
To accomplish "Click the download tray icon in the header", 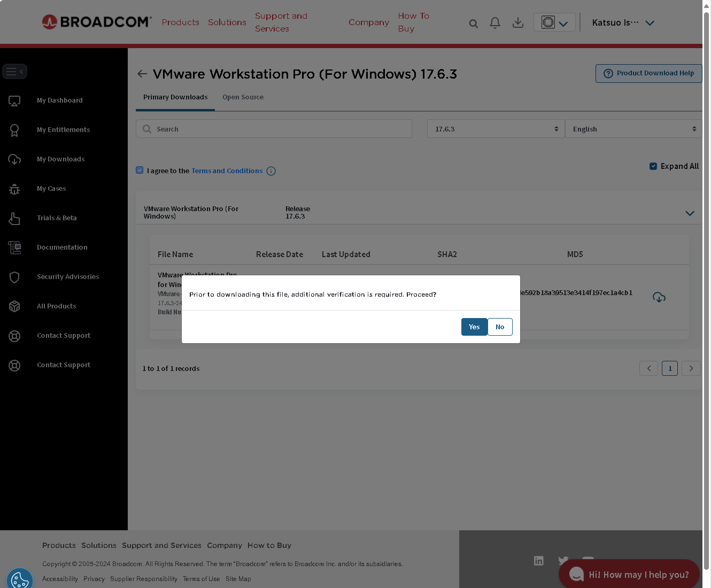I will click(x=518, y=22).
